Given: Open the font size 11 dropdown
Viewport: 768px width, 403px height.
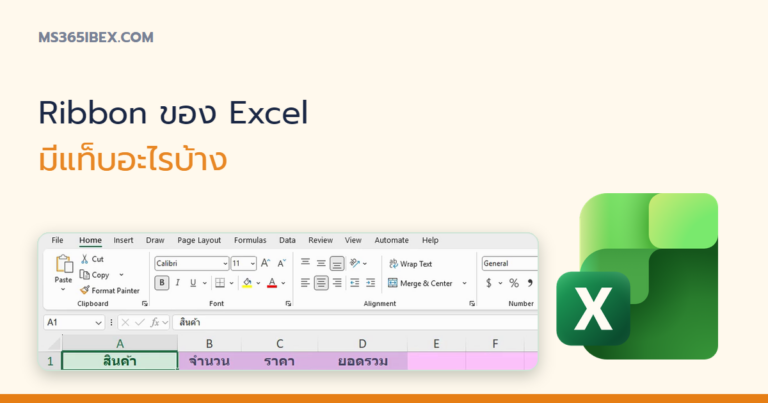Looking at the screenshot, I should pos(252,263).
